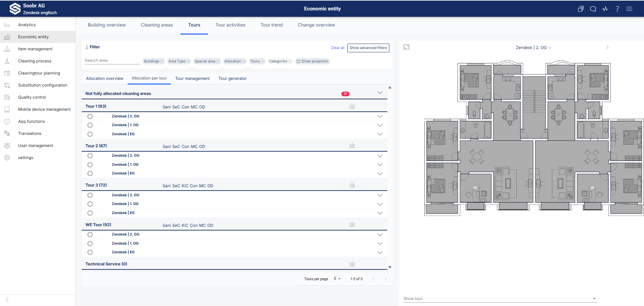Click Show advanced filters button
Image resolution: width=644 pixels, height=306 pixels.
pyautogui.click(x=368, y=48)
